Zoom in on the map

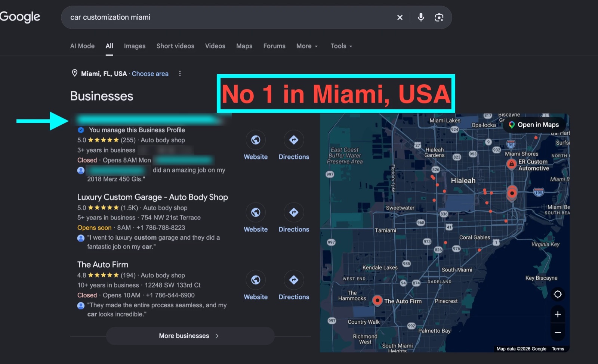click(x=558, y=314)
